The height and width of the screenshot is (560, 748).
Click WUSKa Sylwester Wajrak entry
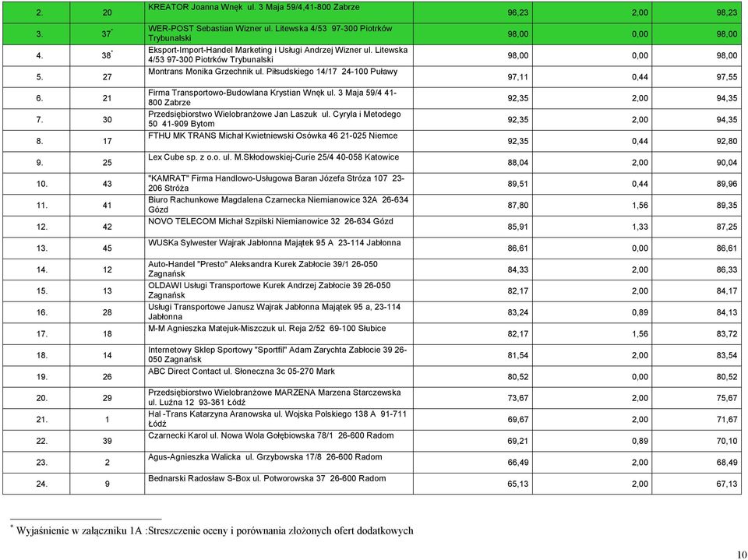(279, 248)
